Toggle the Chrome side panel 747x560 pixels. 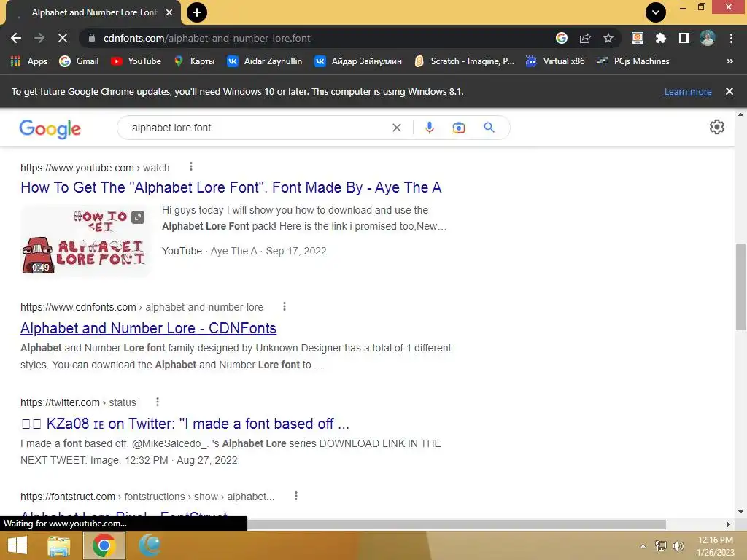pos(684,38)
